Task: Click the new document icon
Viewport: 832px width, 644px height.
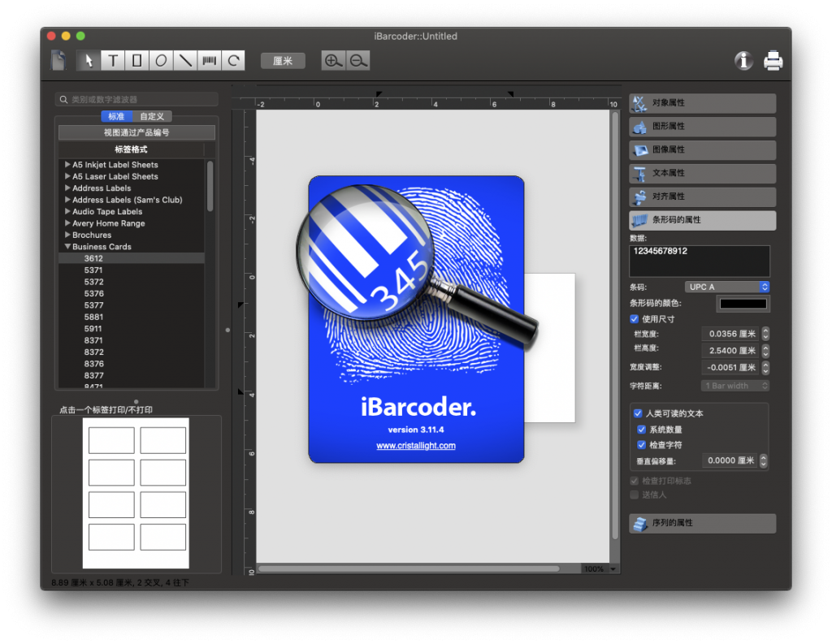Action: coord(58,60)
